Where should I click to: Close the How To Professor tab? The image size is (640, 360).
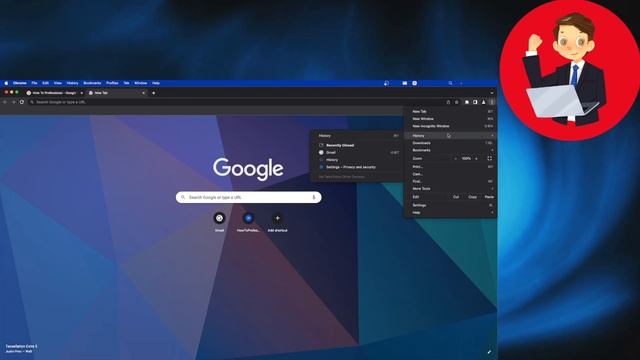[x=81, y=93]
